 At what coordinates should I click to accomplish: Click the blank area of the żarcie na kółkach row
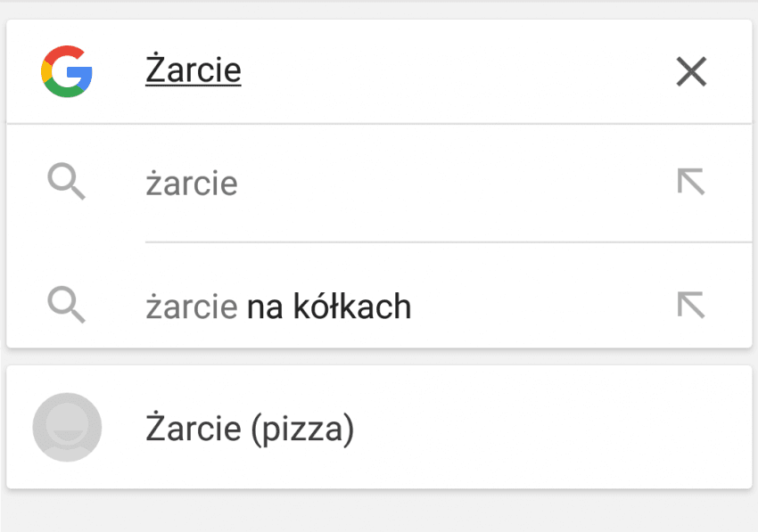click(541, 307)
